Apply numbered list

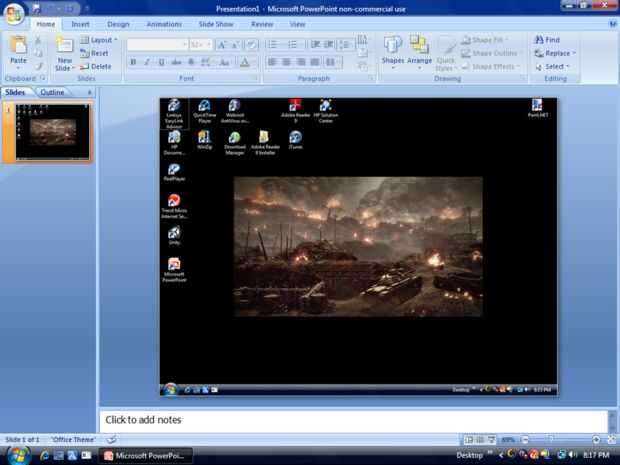pos(294,44)
